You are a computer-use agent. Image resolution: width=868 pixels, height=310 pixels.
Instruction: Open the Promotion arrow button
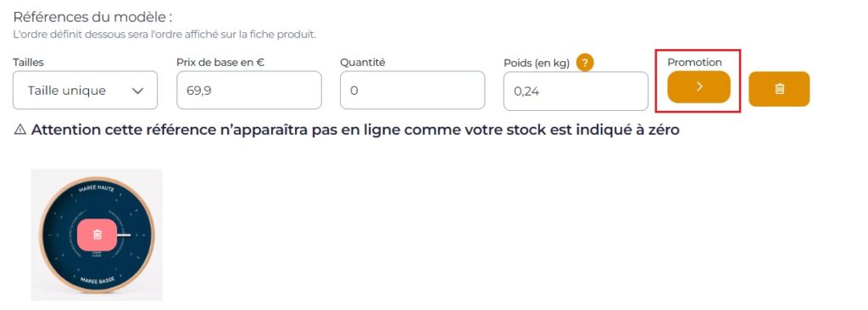click(698, 87)
